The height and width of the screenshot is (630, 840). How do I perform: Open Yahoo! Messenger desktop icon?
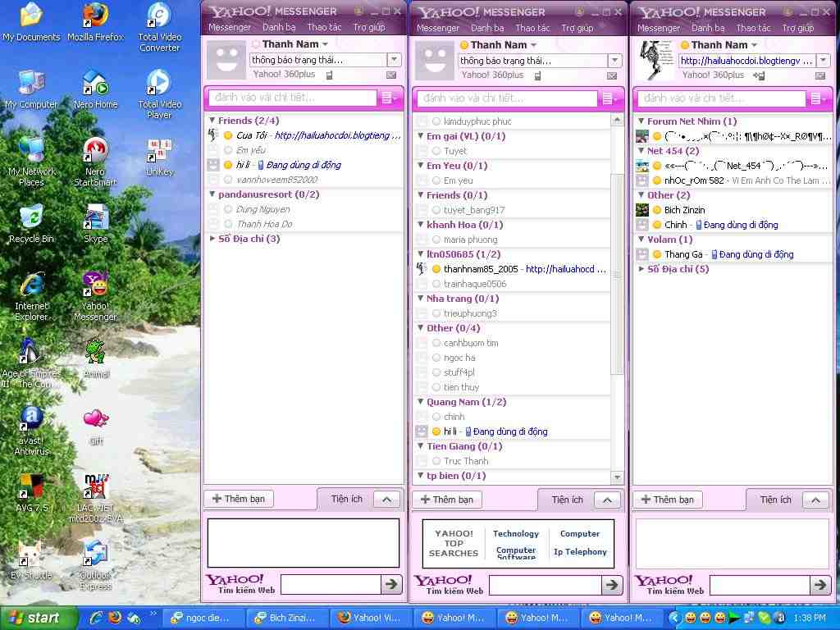(x=95, y=296)
